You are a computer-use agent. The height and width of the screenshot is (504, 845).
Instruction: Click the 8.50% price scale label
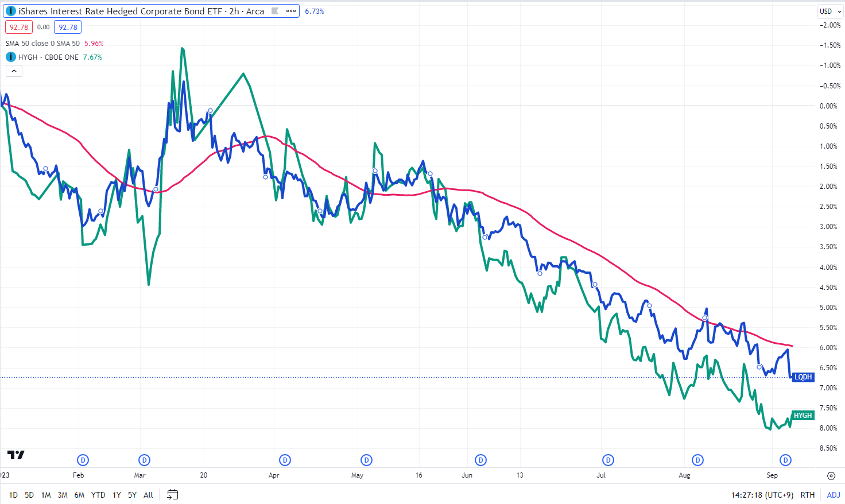[x=828, y=448]
